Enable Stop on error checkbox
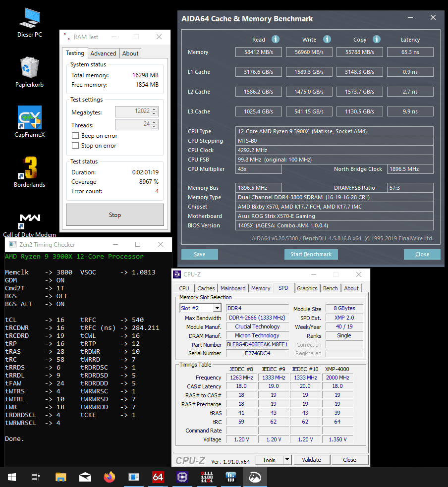 75,145
